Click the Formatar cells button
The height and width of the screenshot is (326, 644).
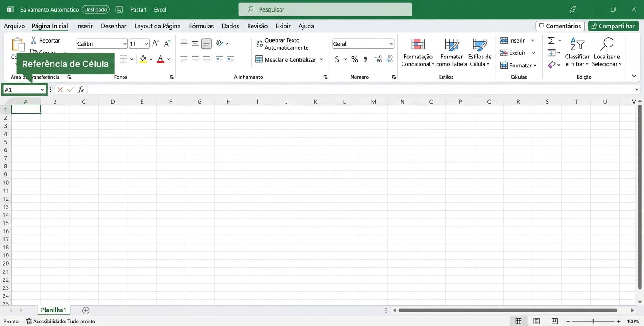(x=518, y=65)
